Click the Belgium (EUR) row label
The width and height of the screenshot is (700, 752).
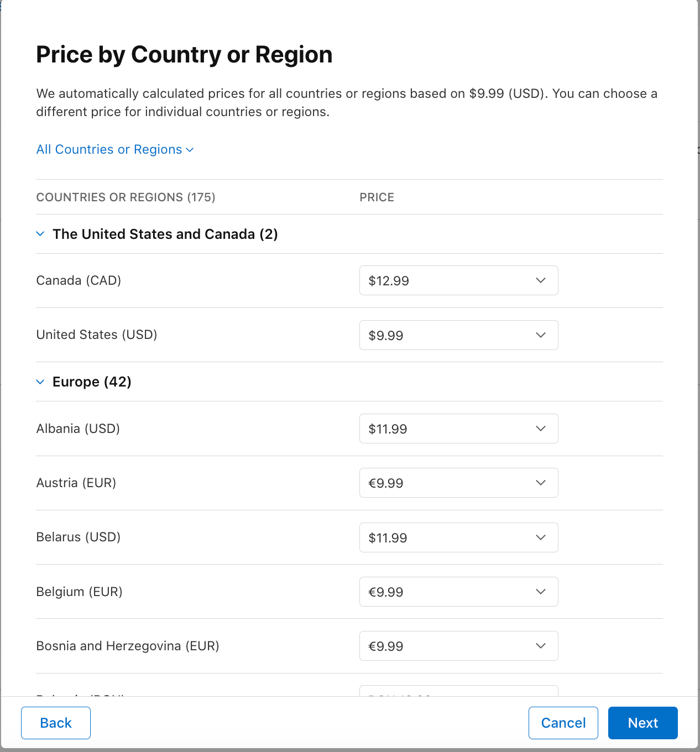click(x=79, y=592)
